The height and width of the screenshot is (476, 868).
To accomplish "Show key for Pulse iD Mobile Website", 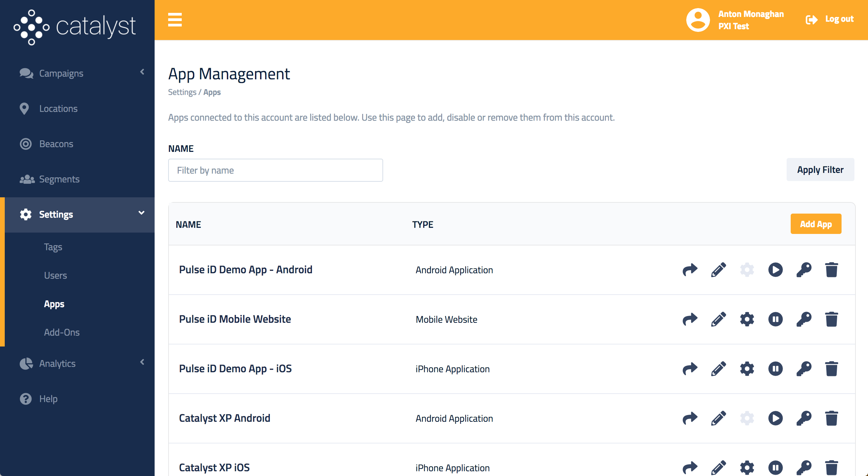I will click(x=804, y=319).
